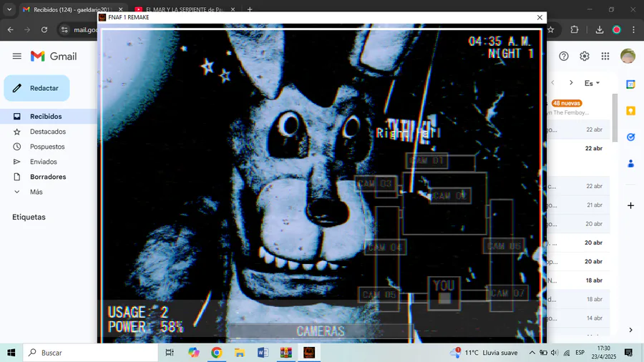This screenshot has height=362, width=644.
Task: Open Chrome extensions puzzle icon
Action: click(574, 29)
